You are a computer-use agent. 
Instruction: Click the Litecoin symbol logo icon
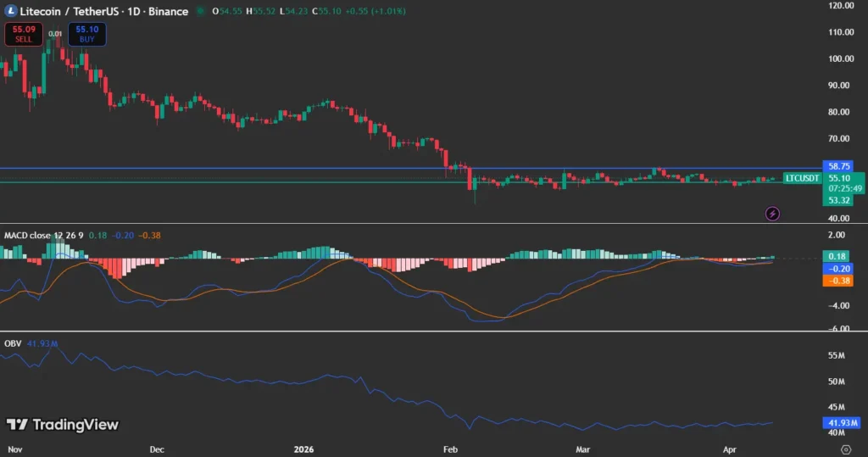[x=10, y=10]
